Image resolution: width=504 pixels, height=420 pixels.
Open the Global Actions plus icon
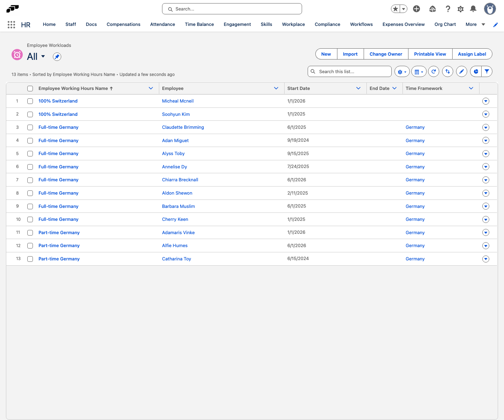416,9
